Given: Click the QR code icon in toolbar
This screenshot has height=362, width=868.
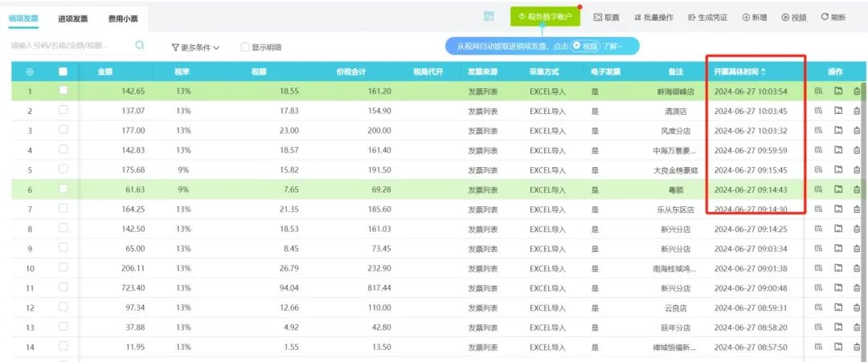Looking at the screenshot, I should 489,17.
